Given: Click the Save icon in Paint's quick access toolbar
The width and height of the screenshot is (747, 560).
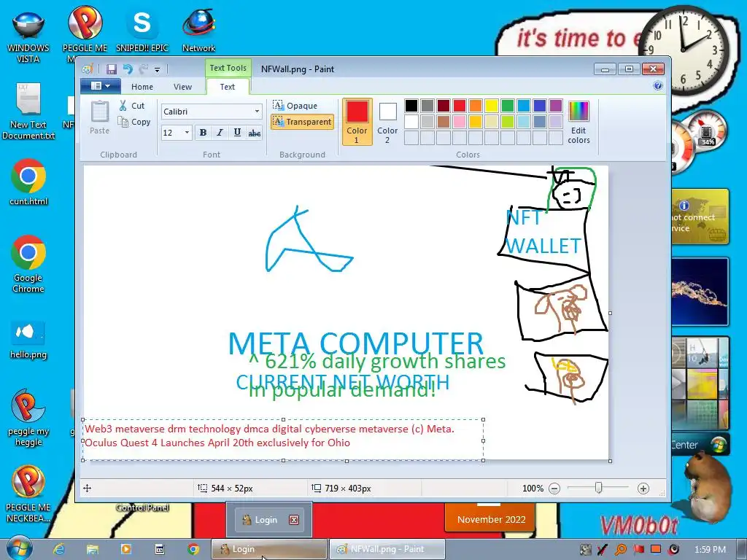Looking at the screenshot, I should click(112, 69).
